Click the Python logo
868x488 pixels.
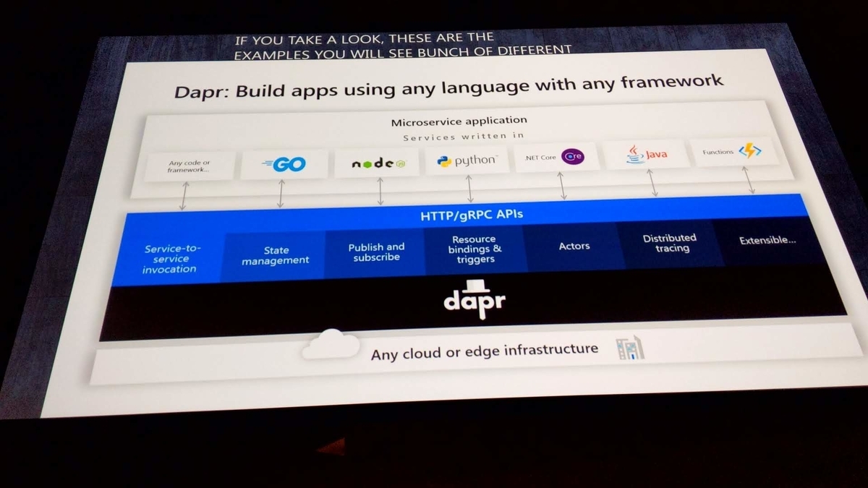pos(467,161)
